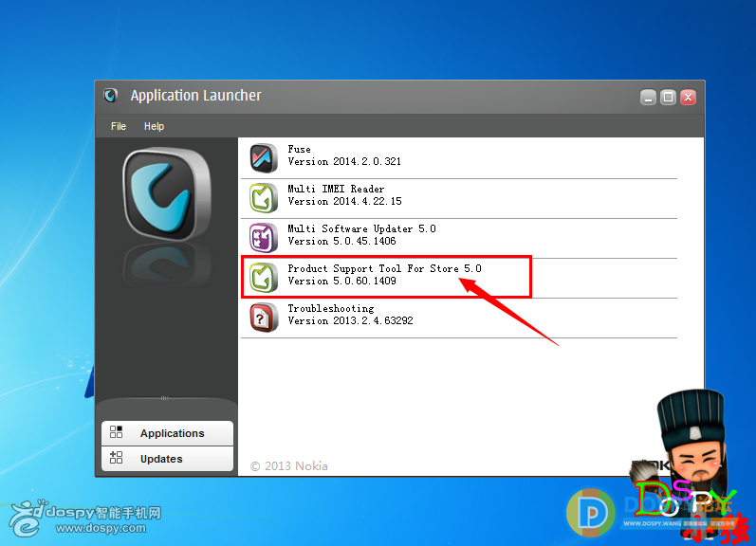The width and height of the screenshot is (756, 546).
Task: Select the Product Support Tool For Store icon
Action: pyautogui.click(x=264, y=278)
